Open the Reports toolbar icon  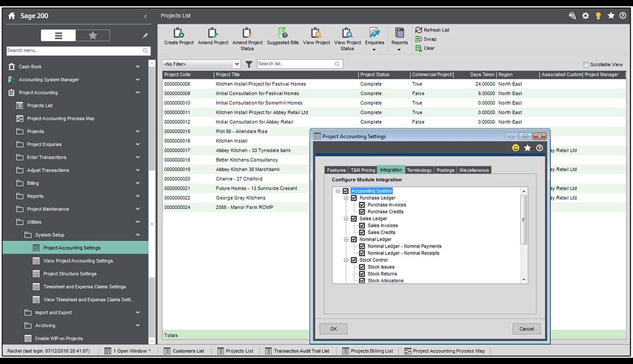399,39
